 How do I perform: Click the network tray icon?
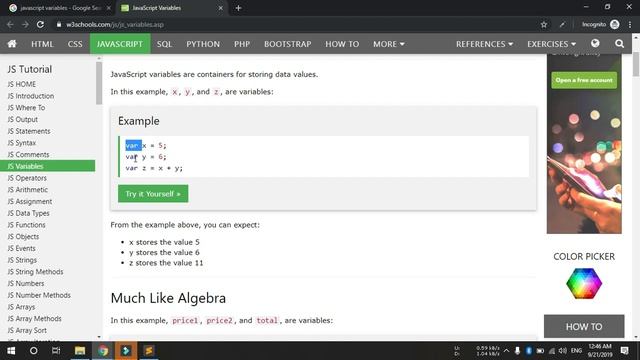[x=552, y=351]
